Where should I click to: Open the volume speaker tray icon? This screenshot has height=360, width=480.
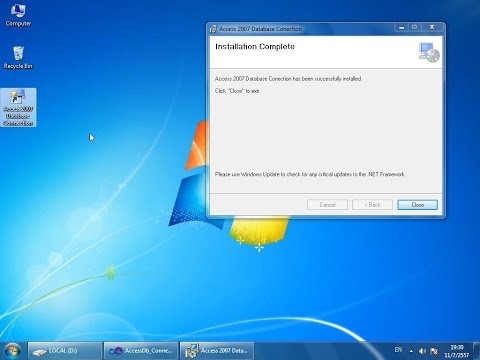point(422,351)
